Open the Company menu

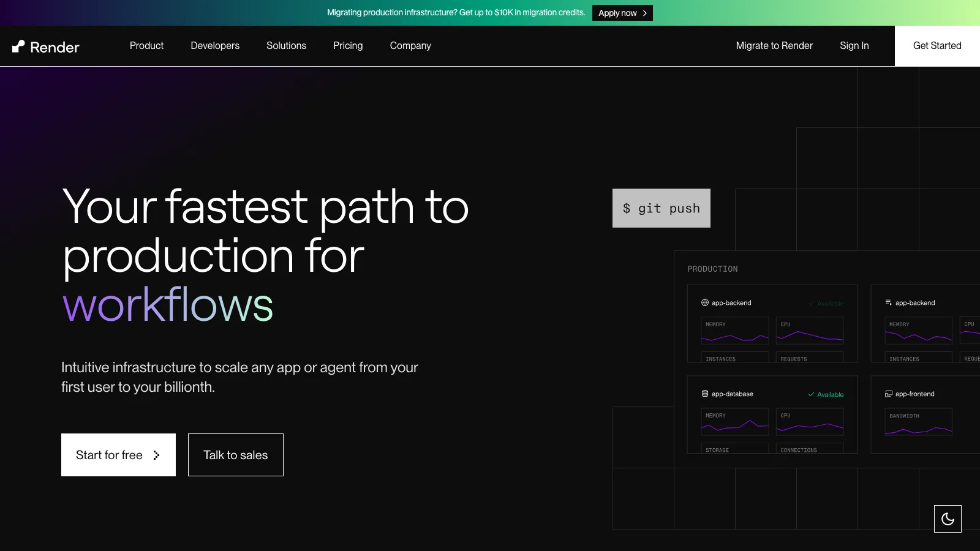point(410,46)
